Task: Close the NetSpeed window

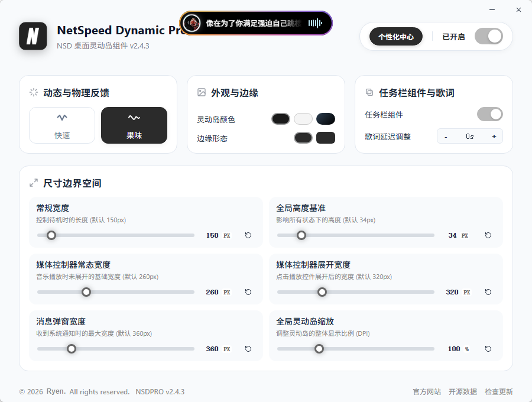Action: coord(518,9)
